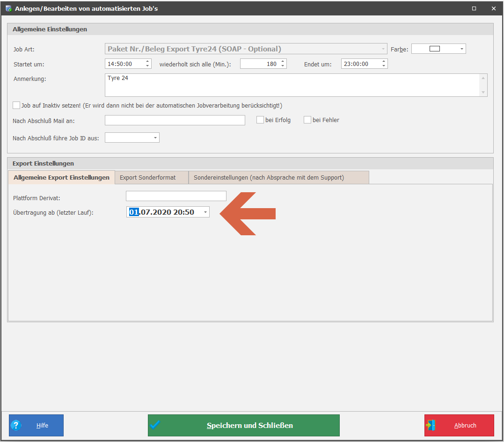Open the Übertragung ab date picker dropdown
The image size is (504, 442).
point(205,212)
